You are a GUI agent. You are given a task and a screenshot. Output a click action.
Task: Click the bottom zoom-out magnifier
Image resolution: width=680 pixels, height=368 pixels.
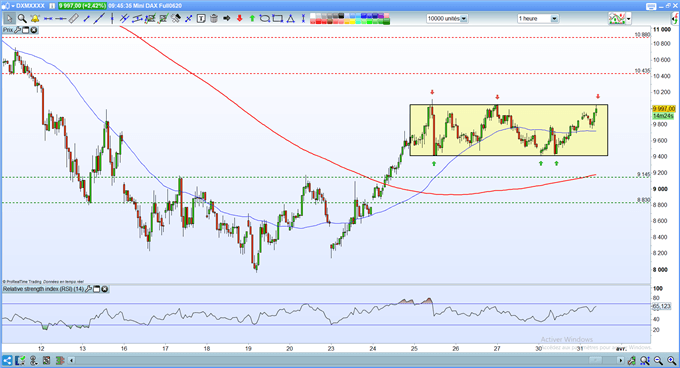(x=658, y=361)
